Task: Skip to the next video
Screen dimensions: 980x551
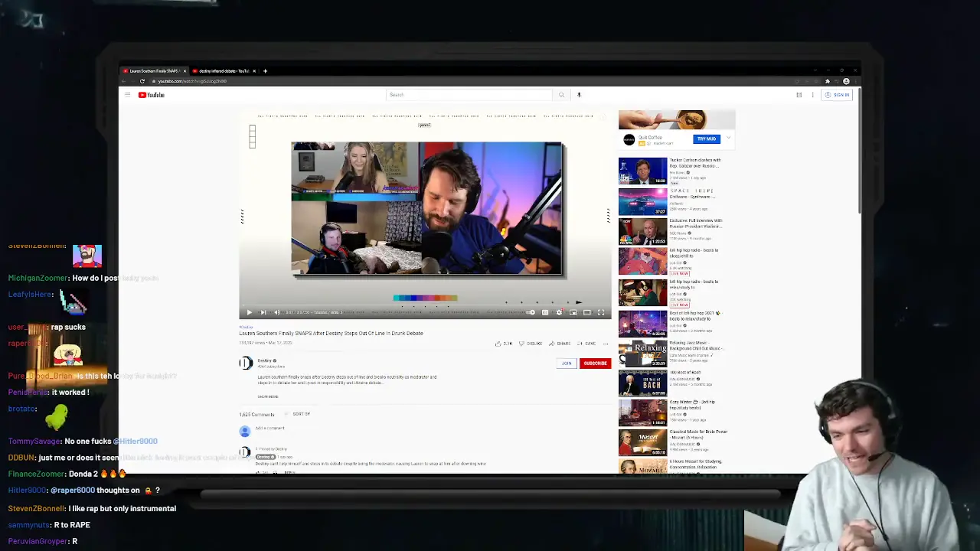Action: [263, 312]
